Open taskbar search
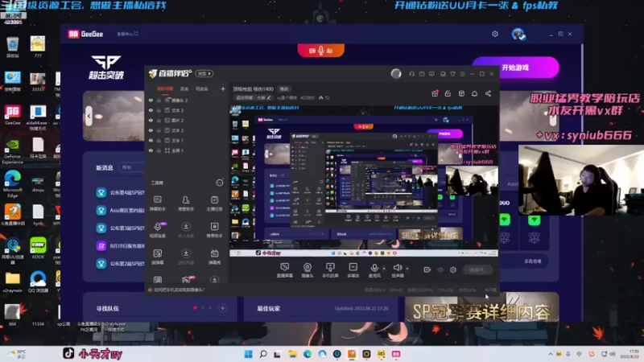Viewport: 644px width, 362px height. 263,354
